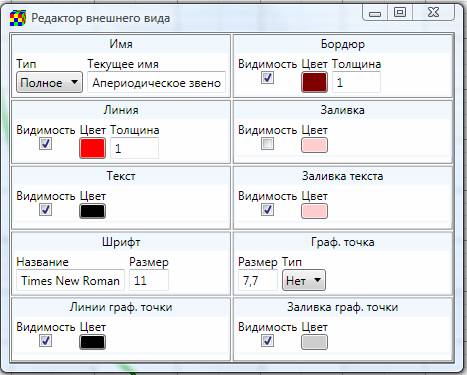This screenshot has width=467, height=375.
Task: Click the app icon in the title bar
Action: coord(17,18)
